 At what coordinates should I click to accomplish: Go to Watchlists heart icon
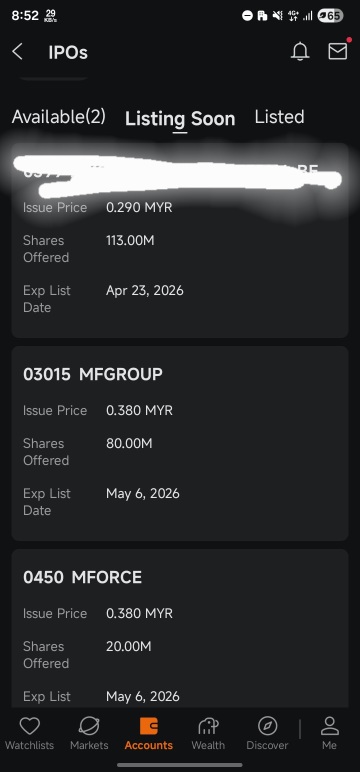30,726
